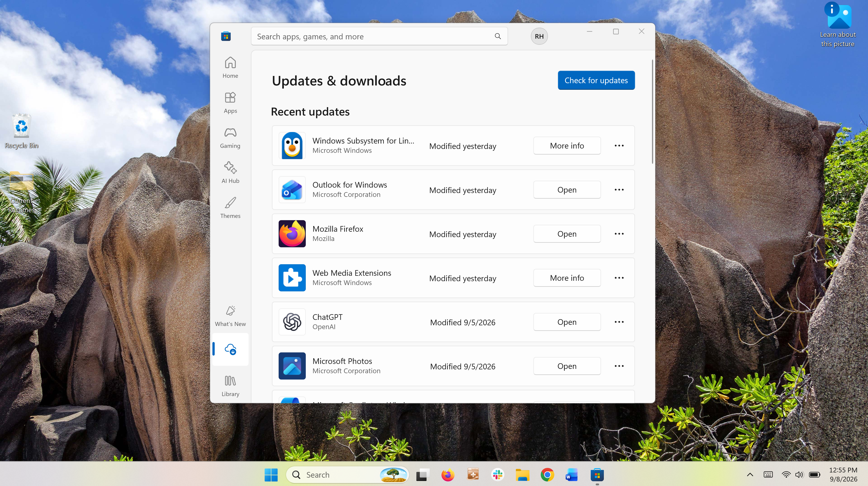868x486 pixels.
Task: Open What's New in the sidebar
Action: [230, 316]
